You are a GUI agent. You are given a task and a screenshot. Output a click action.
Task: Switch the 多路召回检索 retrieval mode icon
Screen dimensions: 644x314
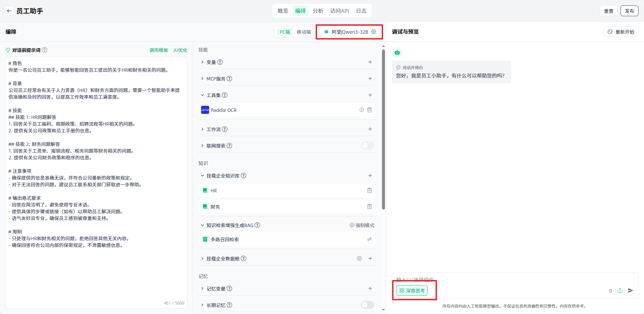click(x=369, y=239)
